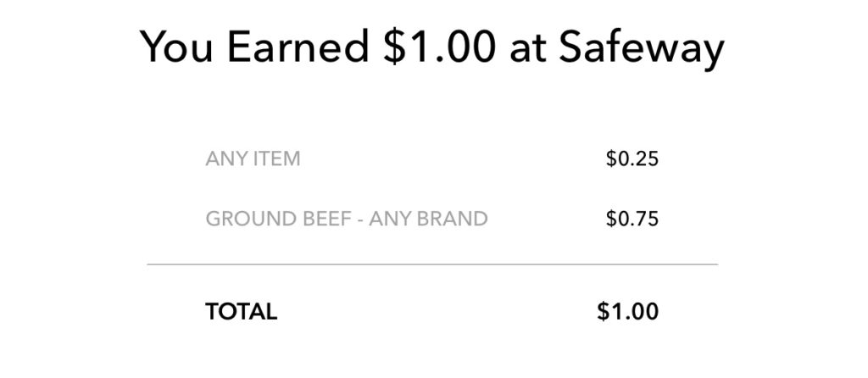This screenshot has width=868, height=378.
Task: Click 'ANY BRAND' in the ground beef row
Action: click(428, 219)
